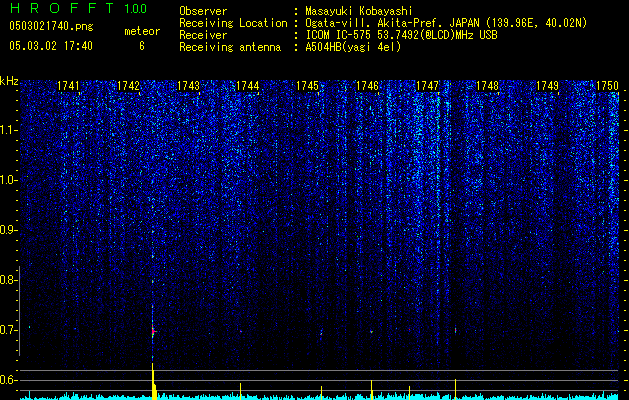Click the Observer field label

click(203, 11)
